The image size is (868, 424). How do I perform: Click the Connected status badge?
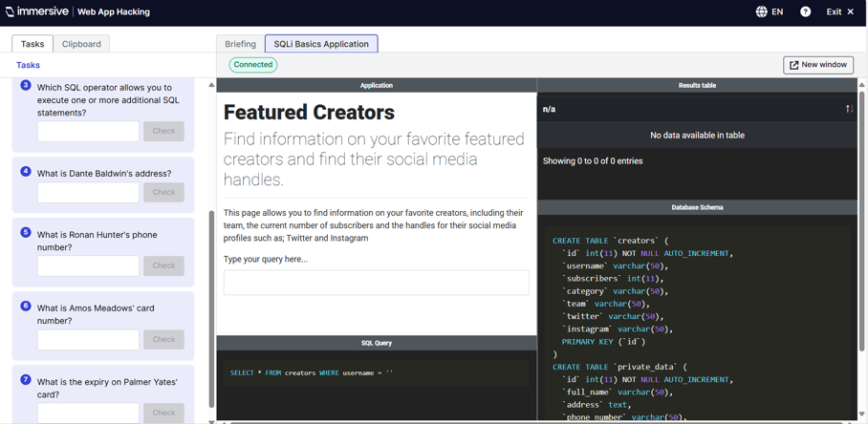(253, 65)
